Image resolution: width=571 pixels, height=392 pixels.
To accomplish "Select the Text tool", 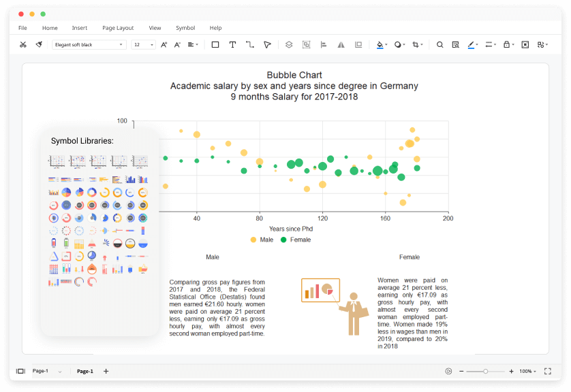I will pos(233,44).
